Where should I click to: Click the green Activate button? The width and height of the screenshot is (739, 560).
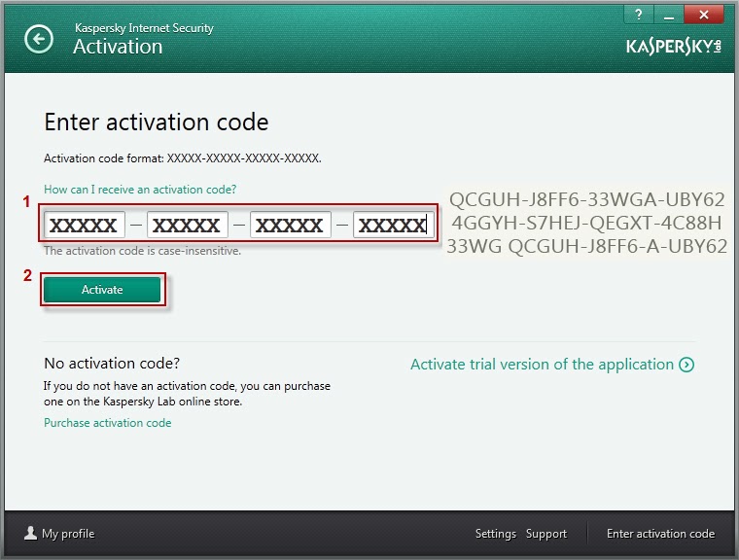(x=102, y=290)
